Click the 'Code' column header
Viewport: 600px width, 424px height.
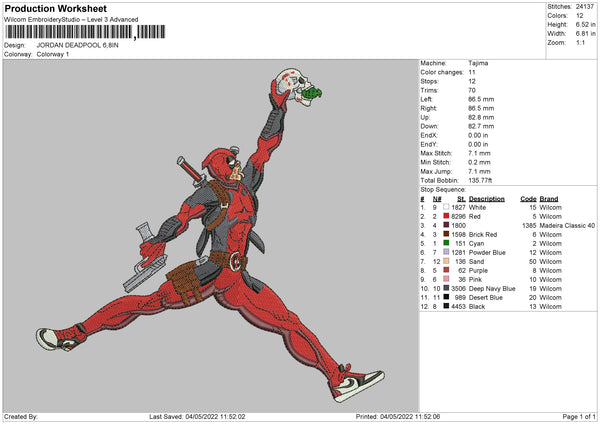(528, 199)
